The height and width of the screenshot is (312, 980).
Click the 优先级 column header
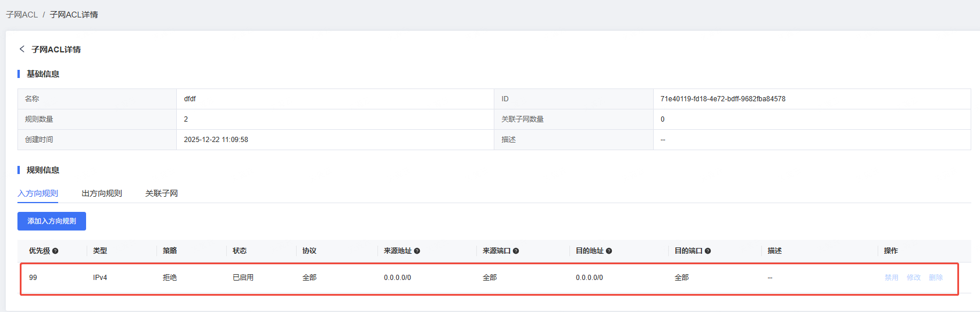coord(40,251)
